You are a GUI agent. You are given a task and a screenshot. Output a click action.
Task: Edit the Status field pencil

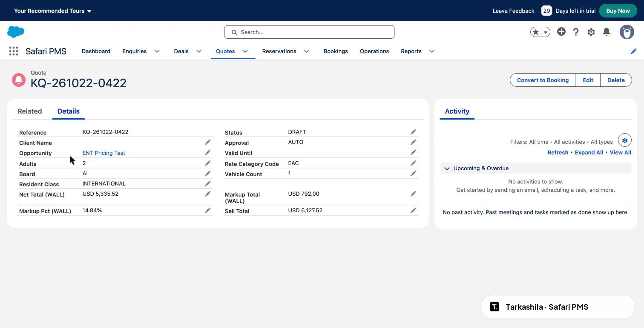(413, 132)
